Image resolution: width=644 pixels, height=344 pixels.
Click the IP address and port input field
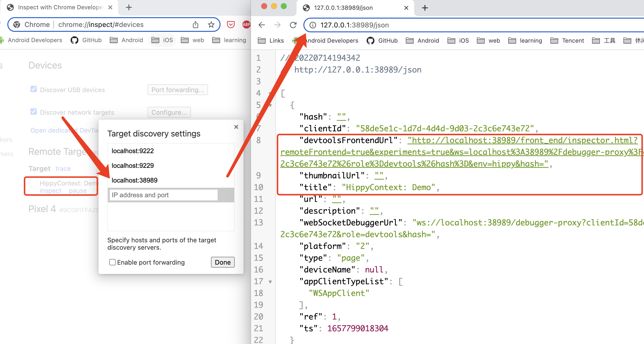tap(163, 195)
